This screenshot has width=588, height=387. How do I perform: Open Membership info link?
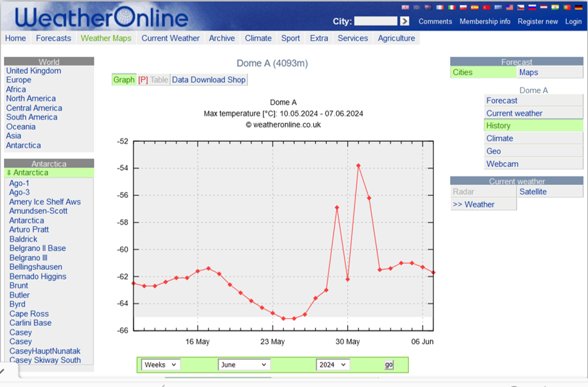[485, 21]
